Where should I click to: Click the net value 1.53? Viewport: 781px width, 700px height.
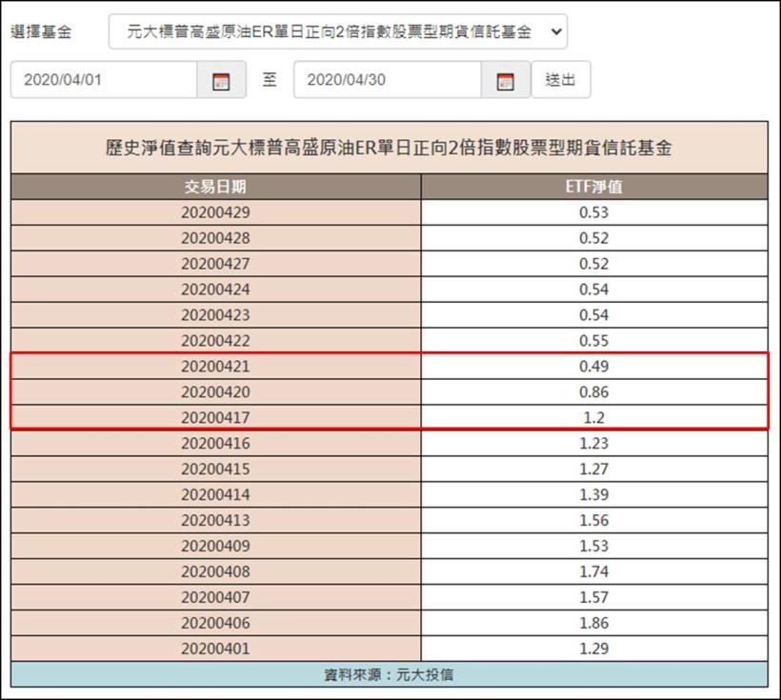tap(594, 546)
